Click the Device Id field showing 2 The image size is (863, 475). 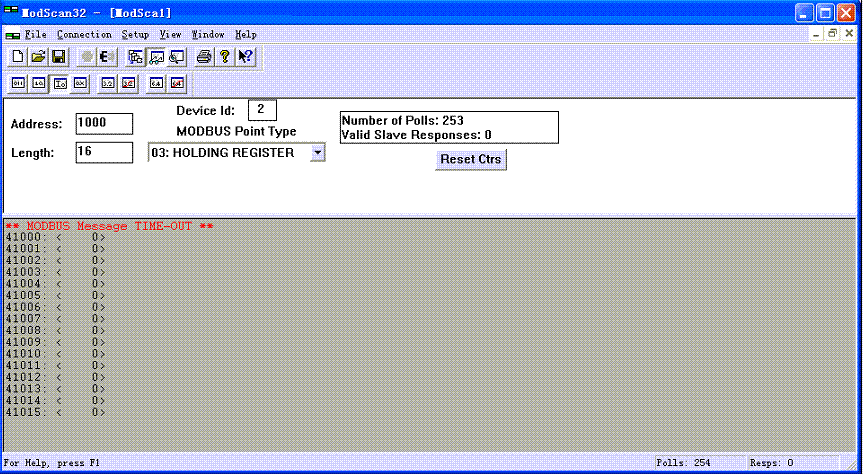pyautogui.click(x=262, y=110)
